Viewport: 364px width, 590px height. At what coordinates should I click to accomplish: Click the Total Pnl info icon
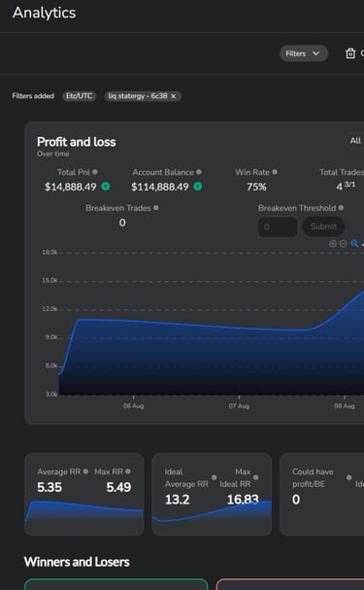(95, 172)
